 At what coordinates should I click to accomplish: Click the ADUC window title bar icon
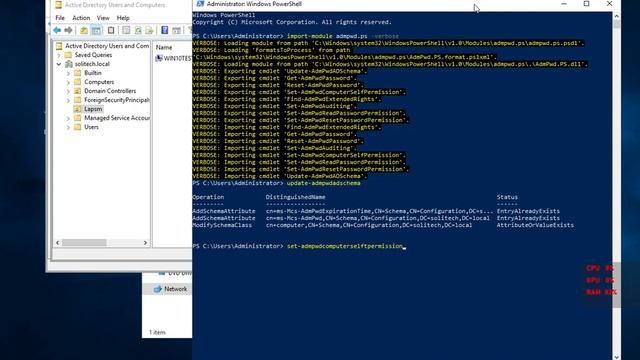58,5
